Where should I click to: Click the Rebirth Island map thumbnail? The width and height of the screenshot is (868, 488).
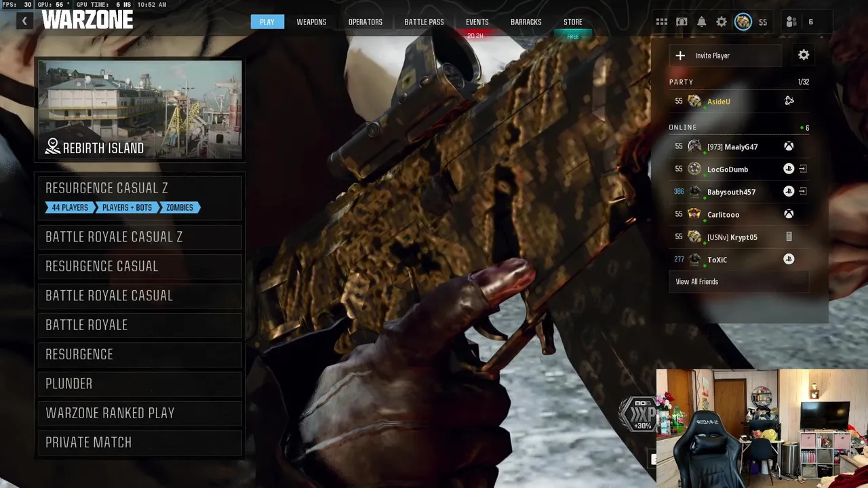pos(140,109)
